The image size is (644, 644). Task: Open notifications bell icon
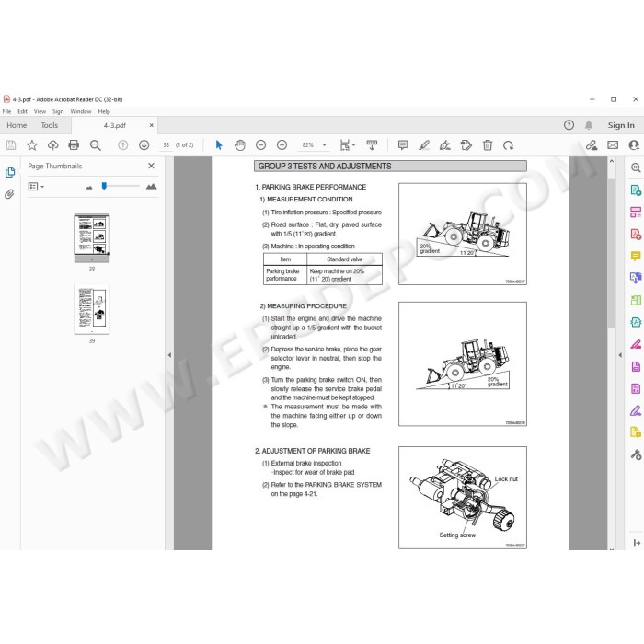tap(589, 125)
